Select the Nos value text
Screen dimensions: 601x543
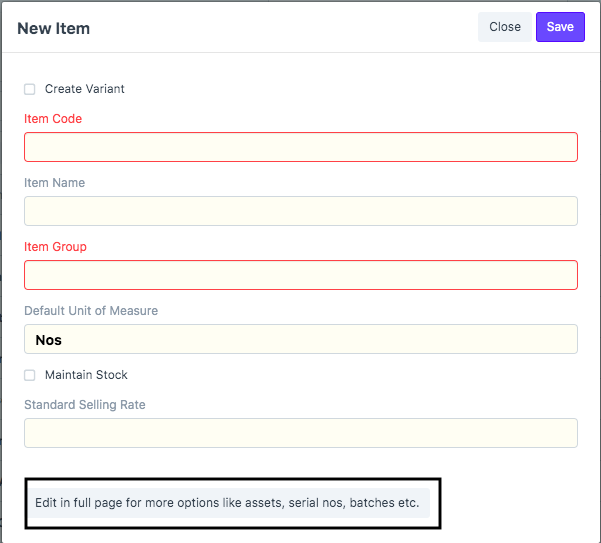(x=48, y=340)
